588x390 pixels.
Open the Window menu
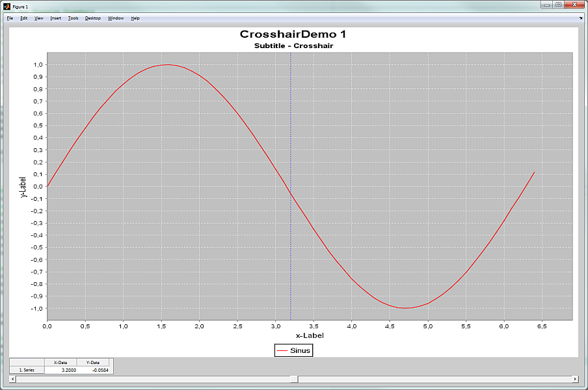coord(116,18)
